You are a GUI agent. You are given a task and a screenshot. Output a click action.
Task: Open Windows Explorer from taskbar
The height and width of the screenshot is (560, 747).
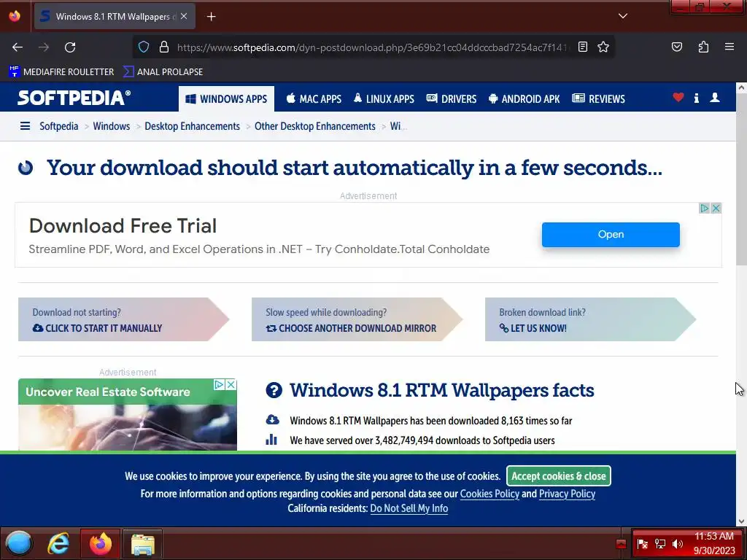point(143,543)
